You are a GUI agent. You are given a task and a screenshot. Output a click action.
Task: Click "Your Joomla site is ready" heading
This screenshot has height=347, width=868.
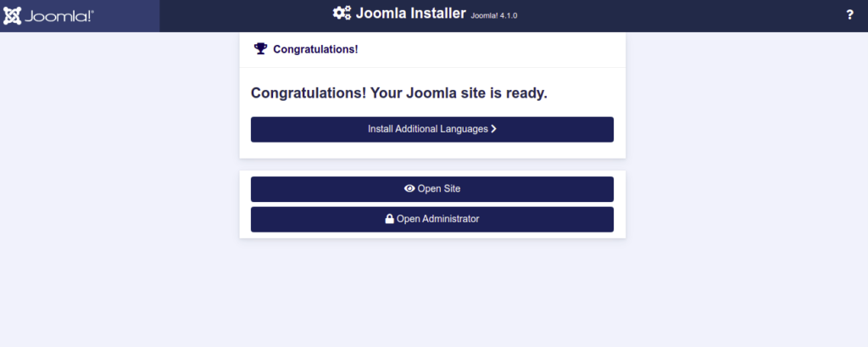[x=398, y=92]
